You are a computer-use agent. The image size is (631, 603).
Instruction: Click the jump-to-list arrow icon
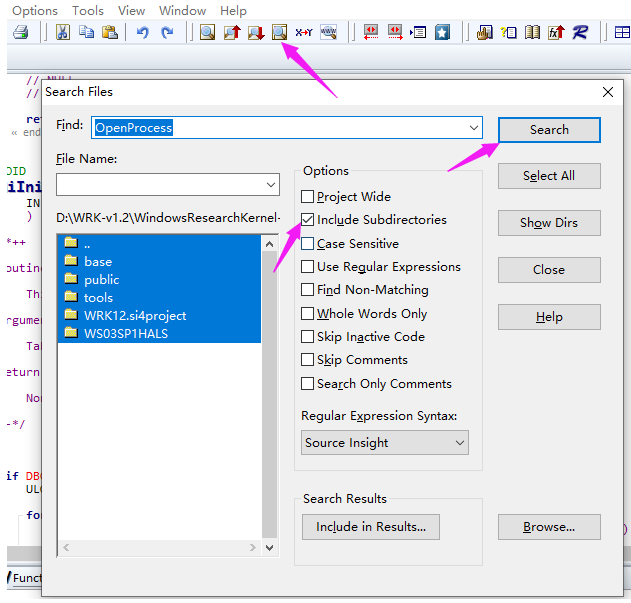click(x=418, y=32)
